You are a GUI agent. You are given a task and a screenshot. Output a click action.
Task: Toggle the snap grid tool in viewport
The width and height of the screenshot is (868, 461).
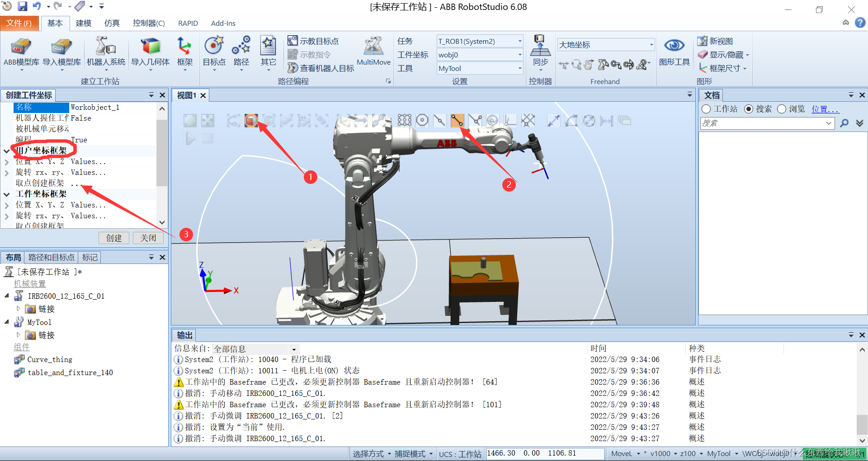(x=528, y=120)
